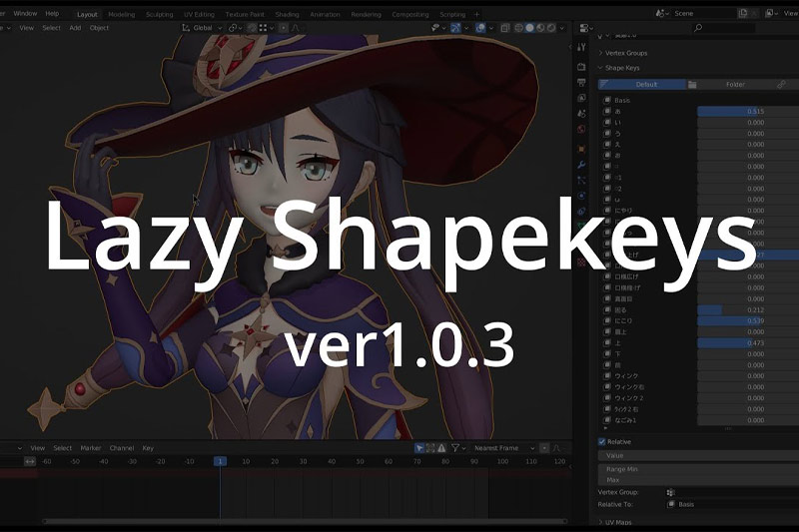Viewport: 799px width, 532px height.
Task: Click the new scene icon beside Scene field
Action: (x=743, y=13)
